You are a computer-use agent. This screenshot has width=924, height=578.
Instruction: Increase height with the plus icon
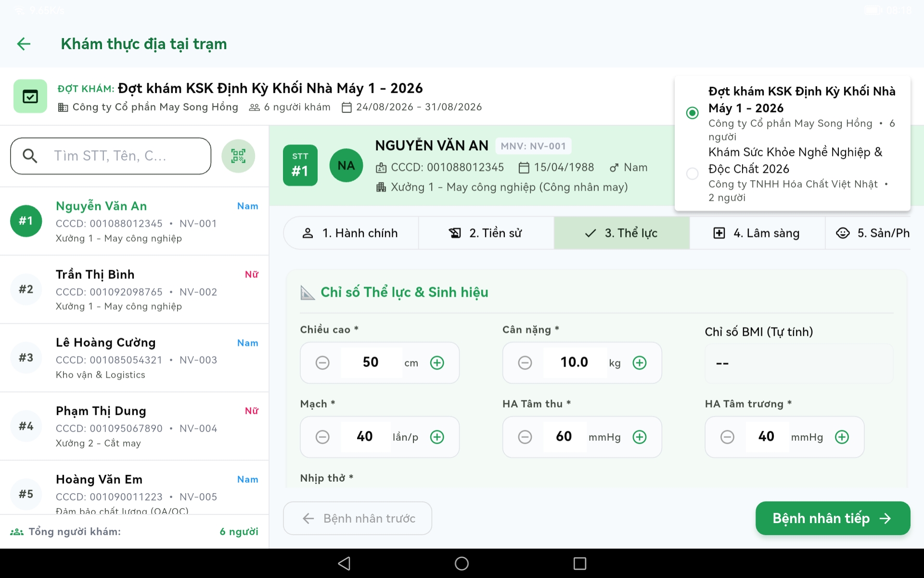pyautogui.click(x=437, y=363)
